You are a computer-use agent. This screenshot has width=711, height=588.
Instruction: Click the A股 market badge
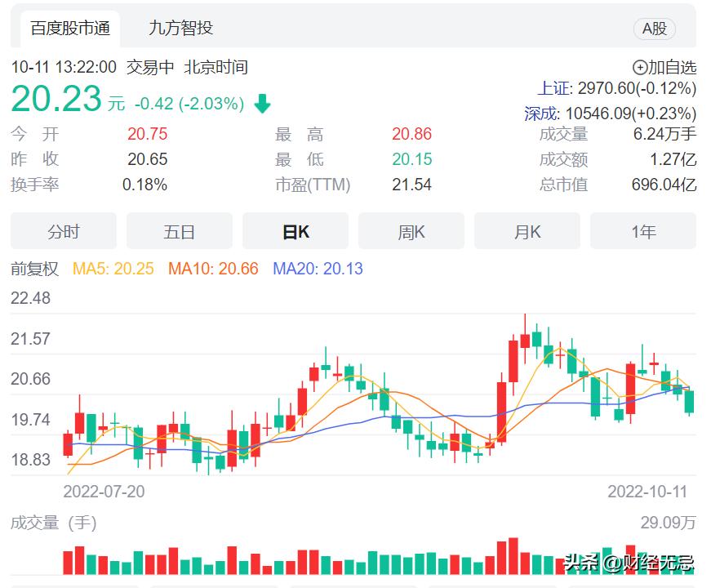655,28
